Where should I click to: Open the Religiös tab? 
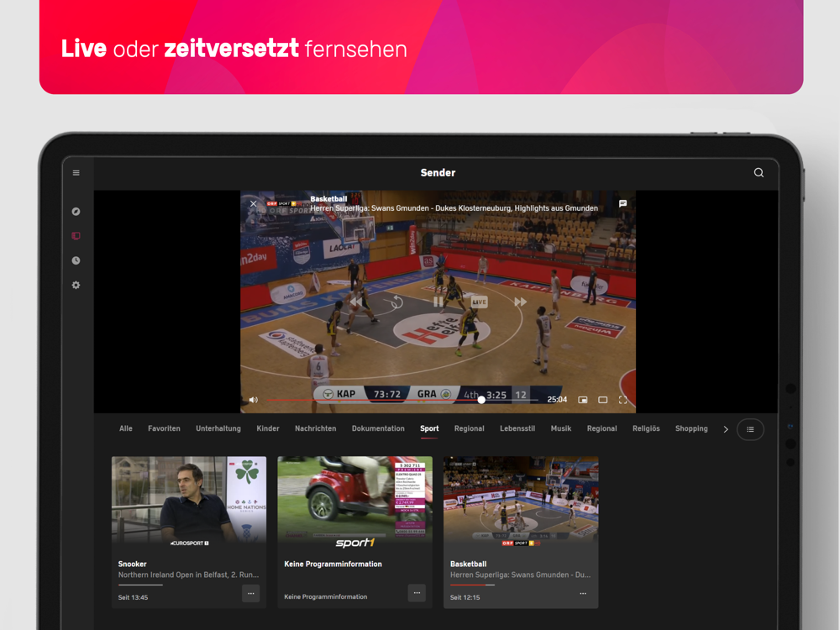pos(646,428)
